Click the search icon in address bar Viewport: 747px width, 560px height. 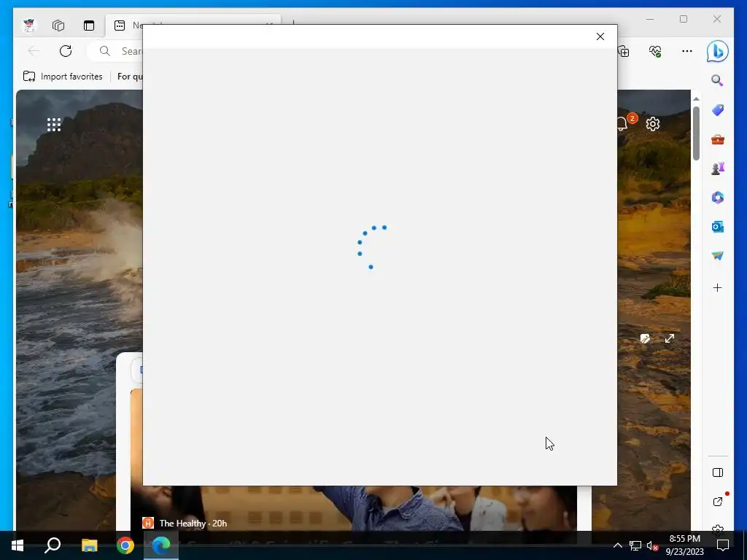(x=105, y=51)
